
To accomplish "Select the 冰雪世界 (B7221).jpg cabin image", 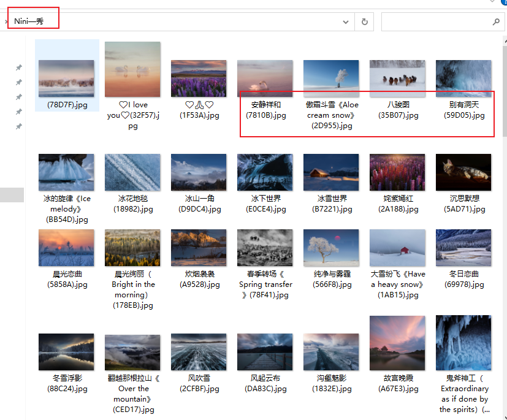I will (331, 172).
